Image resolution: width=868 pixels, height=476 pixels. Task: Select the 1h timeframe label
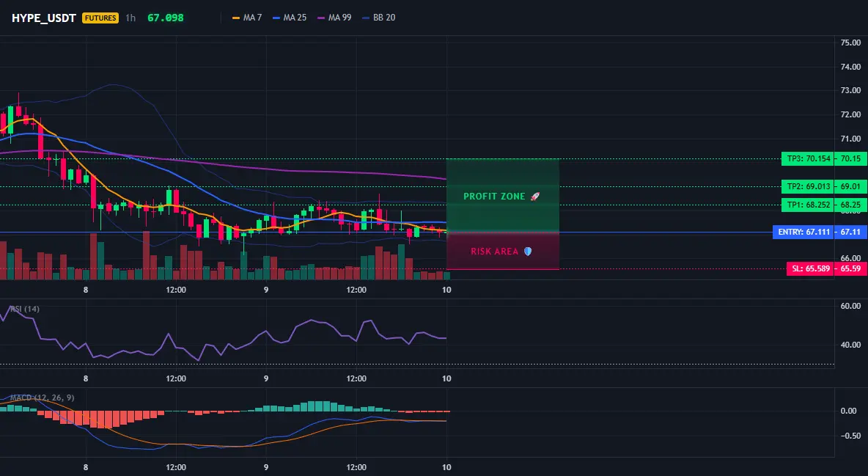[x=130, y=18]
